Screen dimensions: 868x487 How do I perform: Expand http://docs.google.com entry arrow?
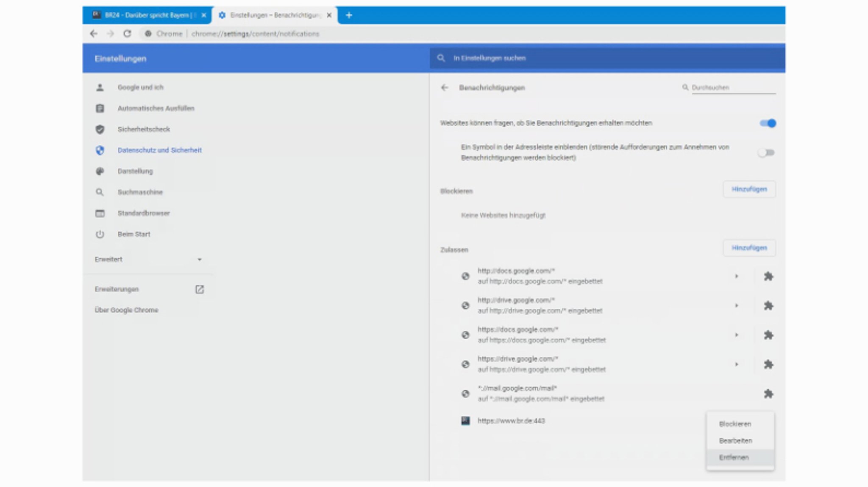click(x=737, y=276)
